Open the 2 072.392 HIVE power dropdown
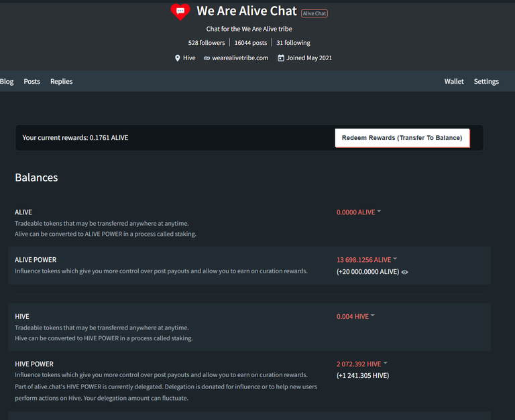Image resolution: width=515 pixels, height=420 pixels. [362, 364]
